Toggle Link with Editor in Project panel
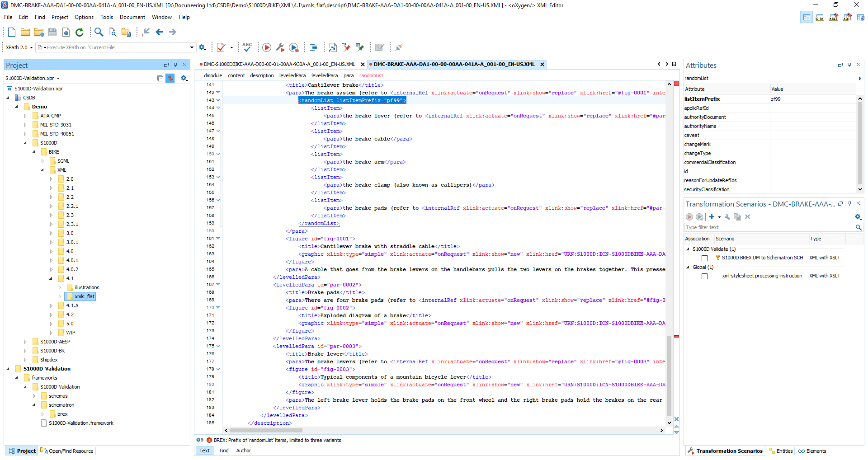The width and height of the screenshot is (868, 460). [170, 78]
